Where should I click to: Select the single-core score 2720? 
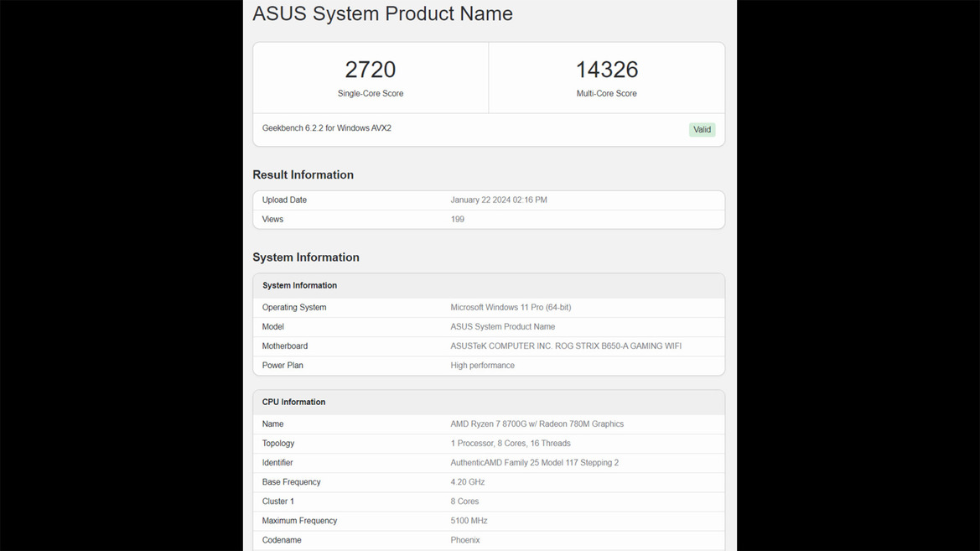coord(370,70)
